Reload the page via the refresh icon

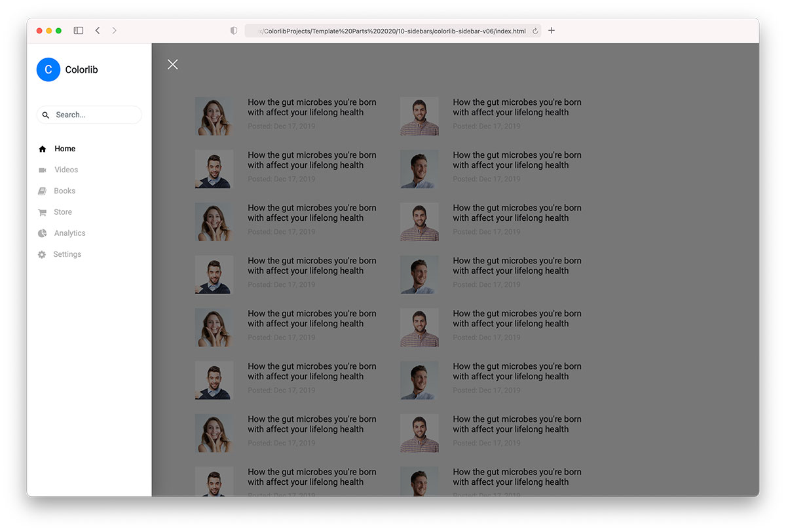click(x=534, y=30)
